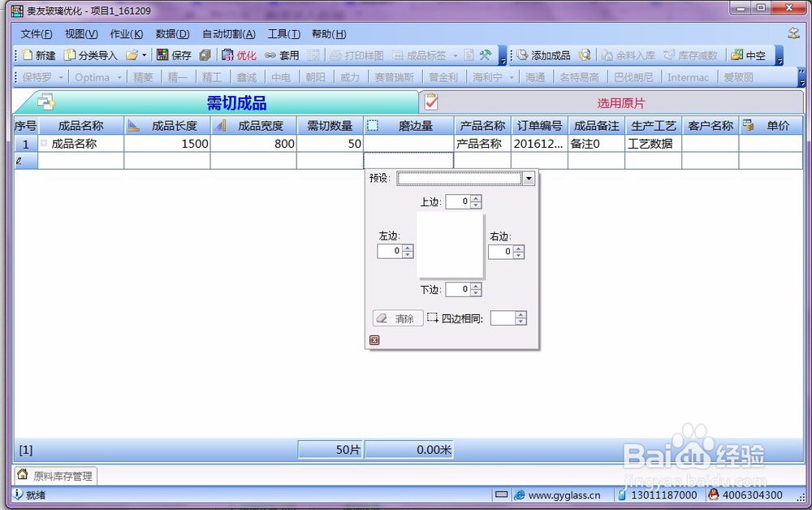
Task: Increase the 四边相同 value with up arrow
Action: click(x=521, y=315)
